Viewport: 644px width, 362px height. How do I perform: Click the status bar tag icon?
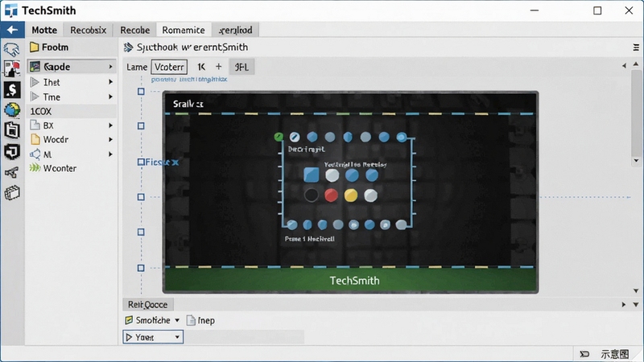pyautogui.click(x=584, y=354)
